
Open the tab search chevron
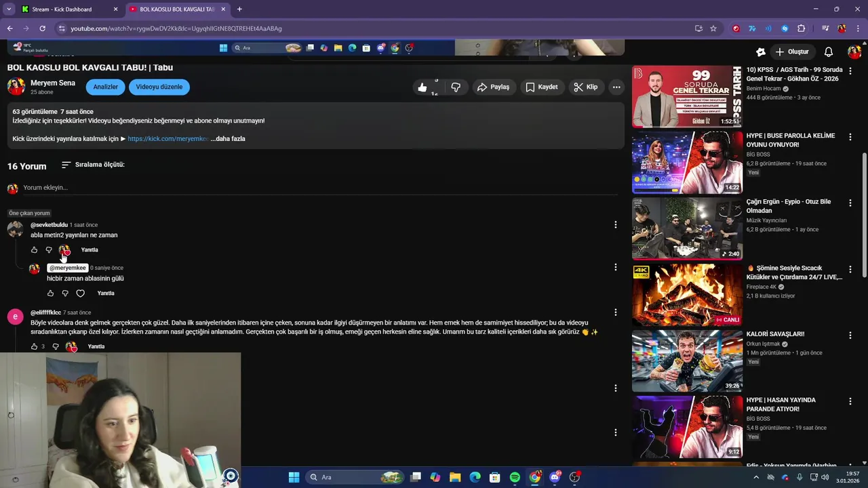click(9, 9)
